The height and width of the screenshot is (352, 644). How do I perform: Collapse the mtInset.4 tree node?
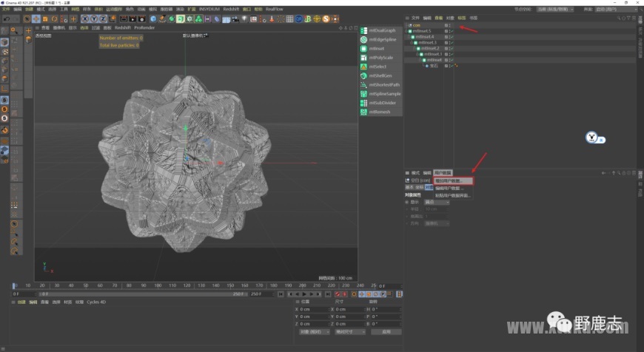pos(409,37)
